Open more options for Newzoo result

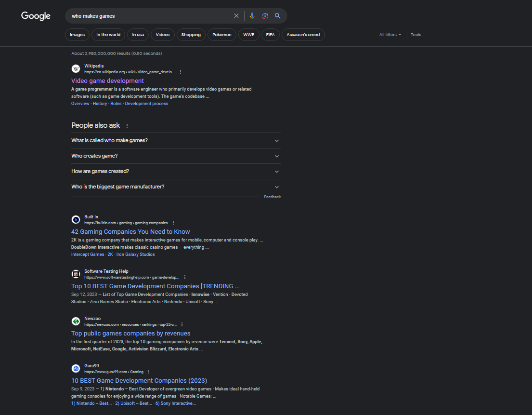[182, 325]
